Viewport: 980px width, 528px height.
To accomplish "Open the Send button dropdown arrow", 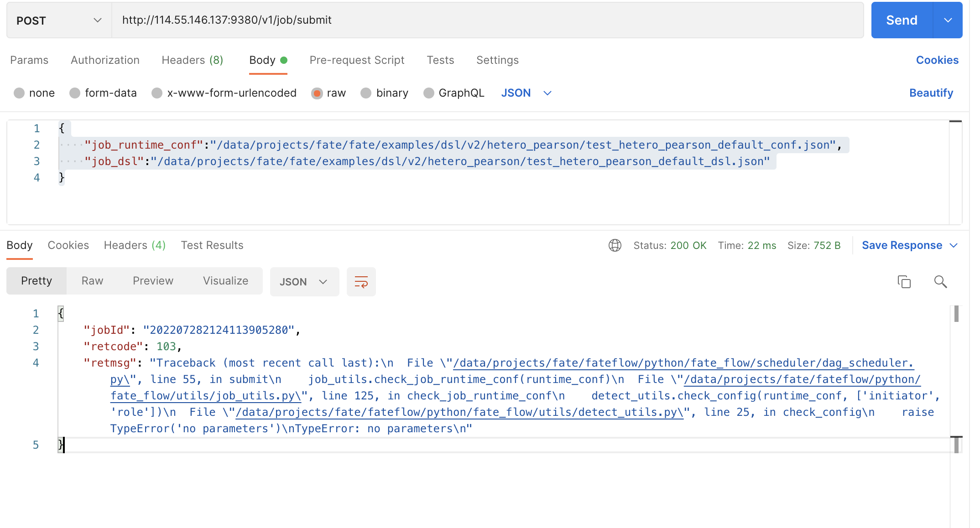I will 948,20.
